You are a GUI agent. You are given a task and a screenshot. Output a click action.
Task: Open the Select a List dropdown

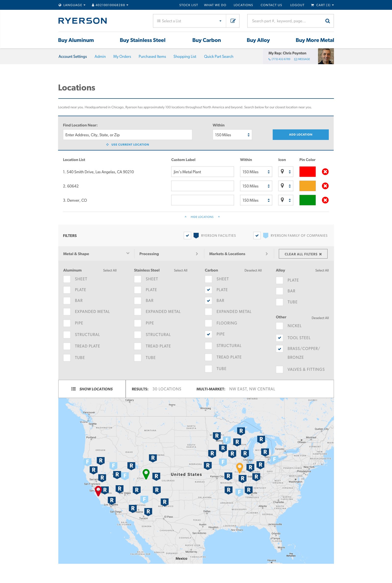(x=189, y=21)
